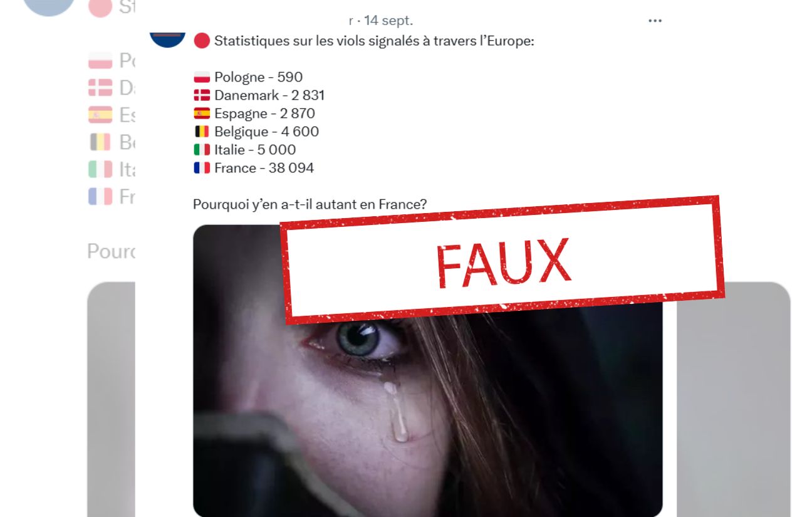
Task: Open the tweet's three-dot more options menu
Action: [x=655, y=21]
